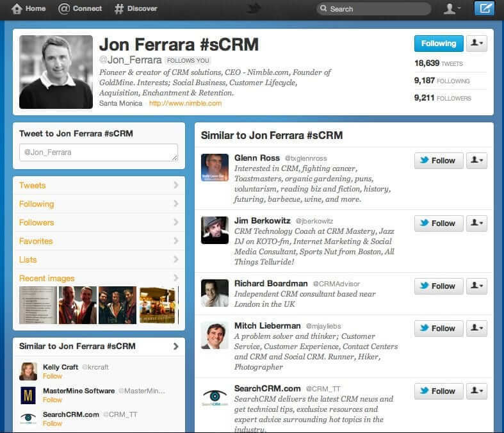This screenshot has height=433, width=504.
Task: Follow SearchCRM.com in the sidebar list
Action: click(53, 423)
